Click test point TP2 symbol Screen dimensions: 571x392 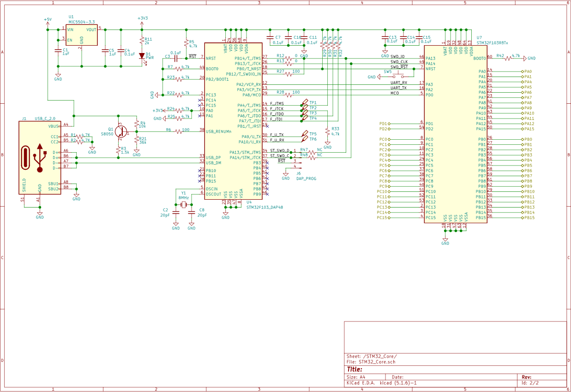[305, 108]
